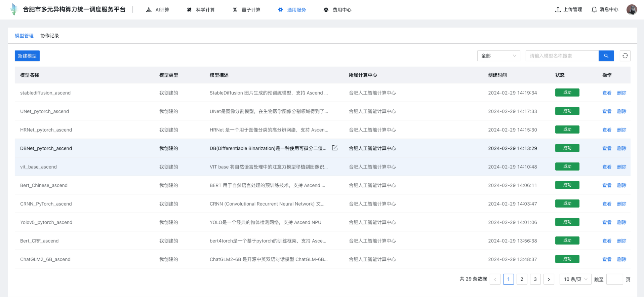Click the 跳至 page number input

pyautogui.click(x=614, y=279)
